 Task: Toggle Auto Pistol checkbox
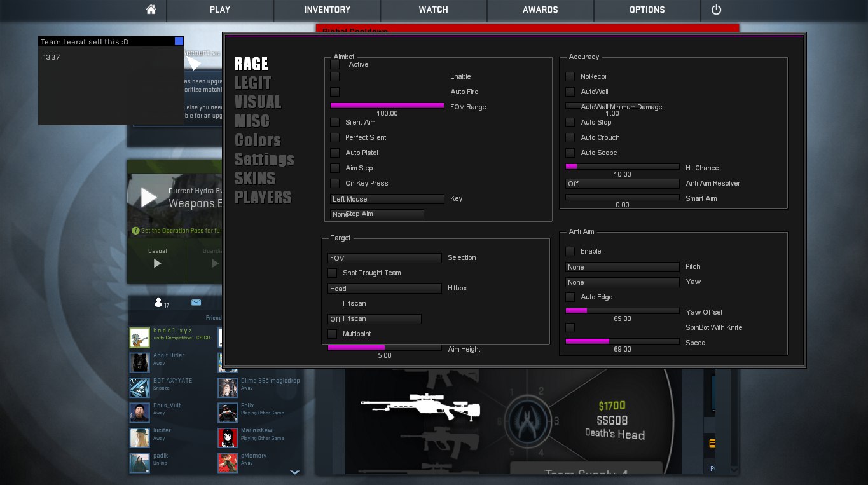point(335,153)
